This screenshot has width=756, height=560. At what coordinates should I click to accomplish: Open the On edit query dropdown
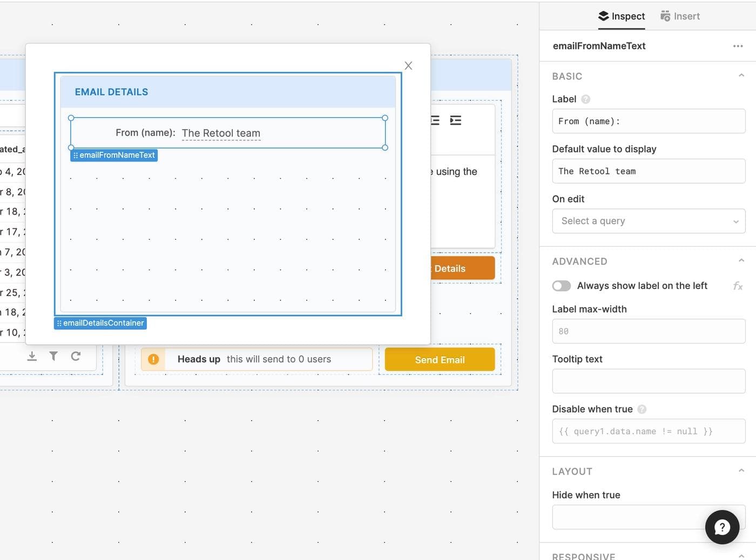tap(649, 221)
